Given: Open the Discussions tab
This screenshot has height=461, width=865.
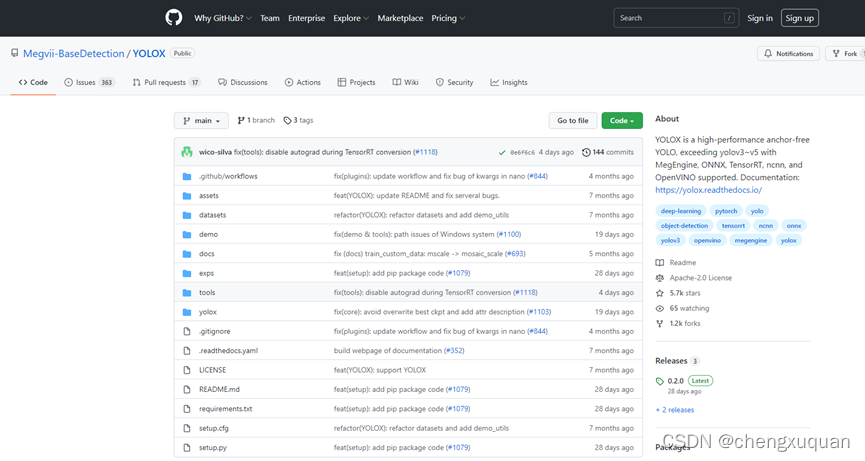Looking at the screenshot, I should pyautogui.click(x=243, y=82).
